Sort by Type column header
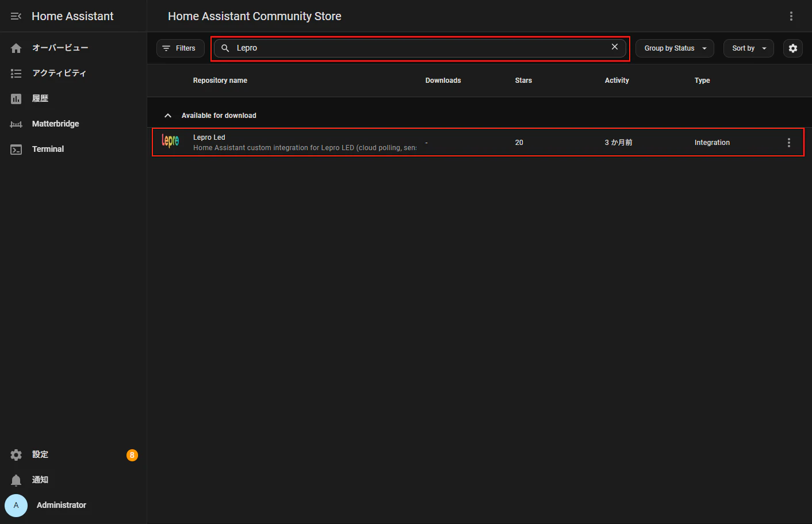Viewport: 812px width, 524px height. pyautogui.click(x=702, y=81)
